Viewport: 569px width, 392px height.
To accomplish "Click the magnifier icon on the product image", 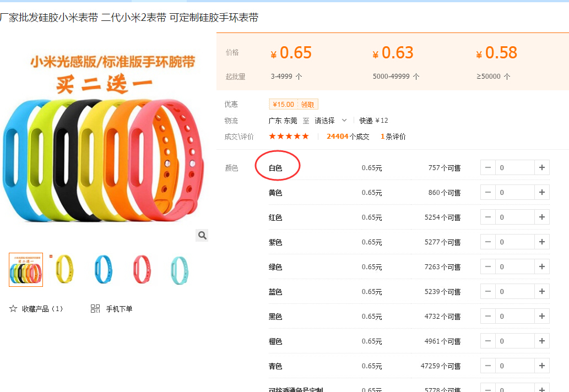I will click(202, 235).
